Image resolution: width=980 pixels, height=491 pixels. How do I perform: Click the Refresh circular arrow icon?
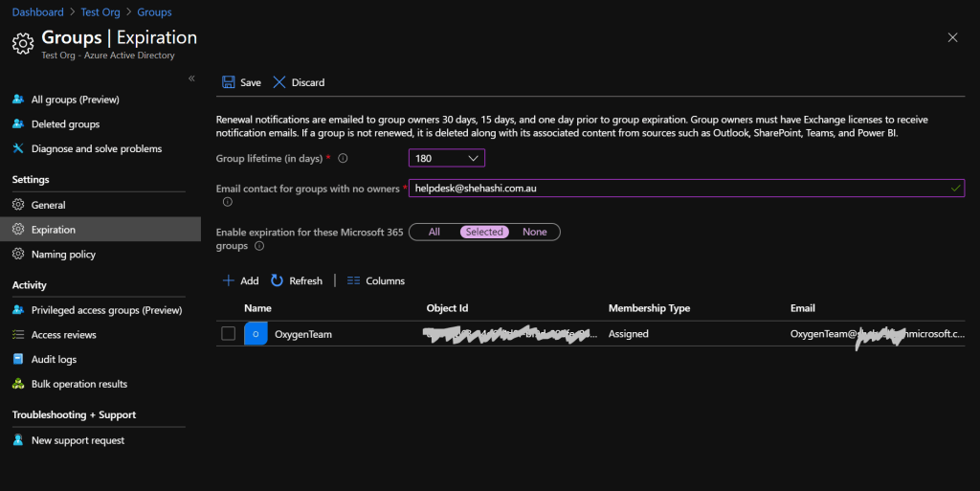tap(277, 280)
